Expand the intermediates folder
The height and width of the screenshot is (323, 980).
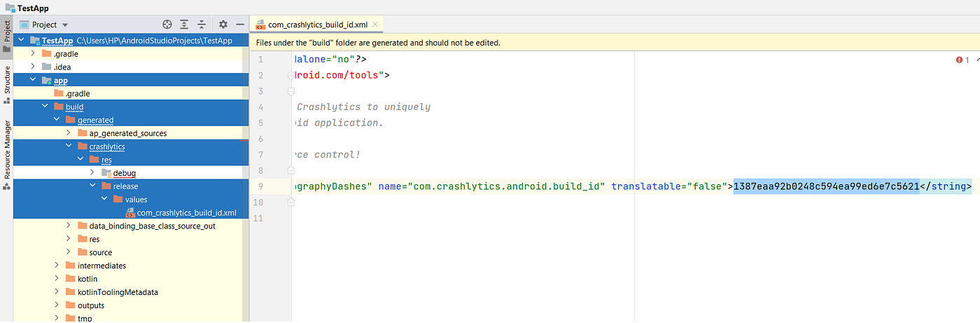pos(57,266)
